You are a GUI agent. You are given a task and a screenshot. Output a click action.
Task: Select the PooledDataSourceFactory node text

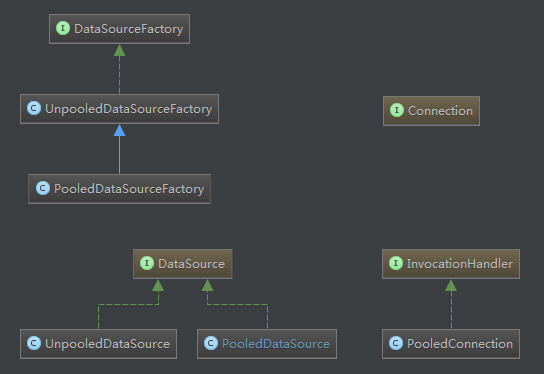coord(129,189)
